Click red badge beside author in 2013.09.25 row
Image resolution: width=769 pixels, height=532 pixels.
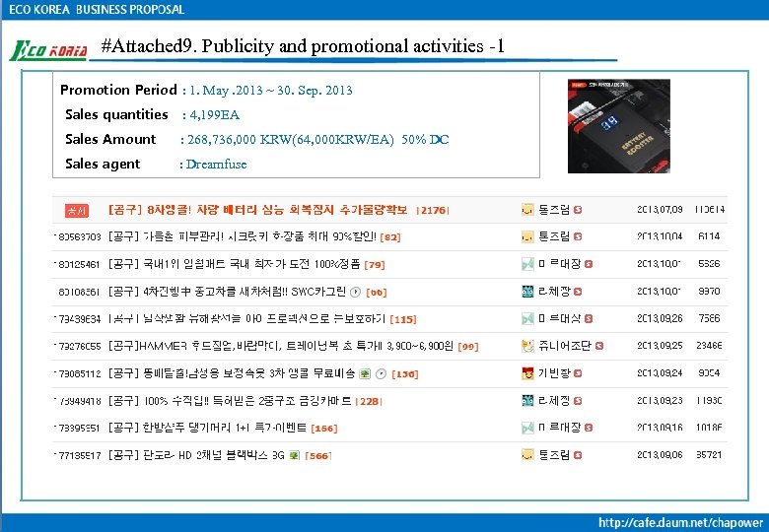(599, 346)
